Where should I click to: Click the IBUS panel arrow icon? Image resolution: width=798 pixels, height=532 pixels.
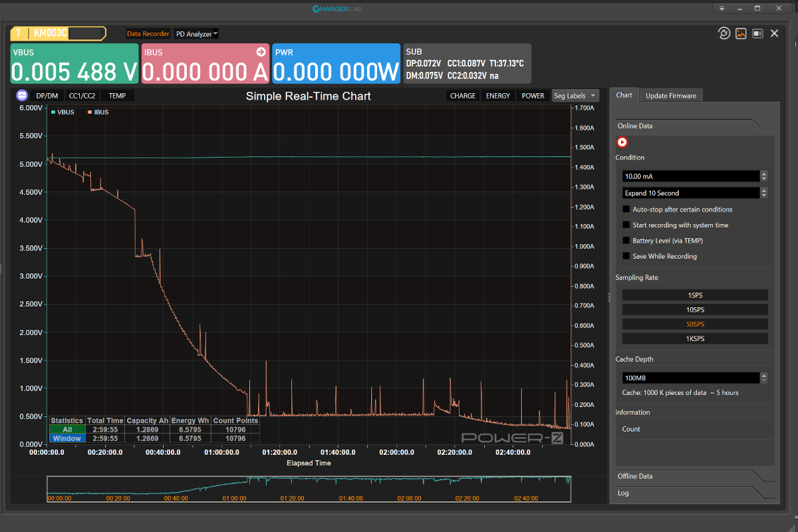pyautogui.click(x=261, y=52)
